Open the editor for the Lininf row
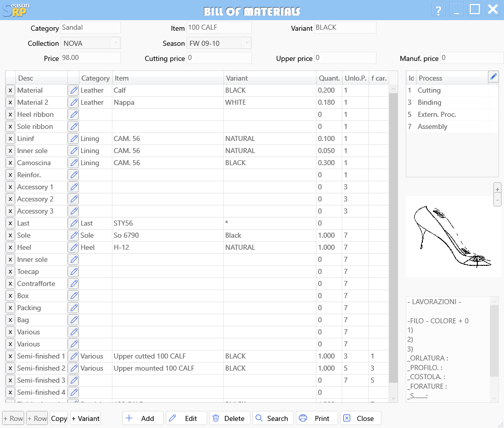This screenshot has height=428, width=504. pyautogui.click(x=74, y=138)
